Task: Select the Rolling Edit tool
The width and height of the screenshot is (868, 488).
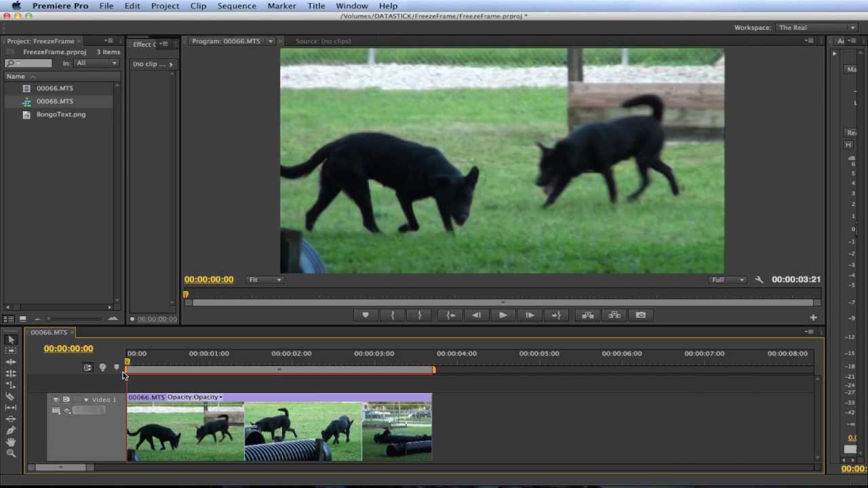Action: pos(11,373)
